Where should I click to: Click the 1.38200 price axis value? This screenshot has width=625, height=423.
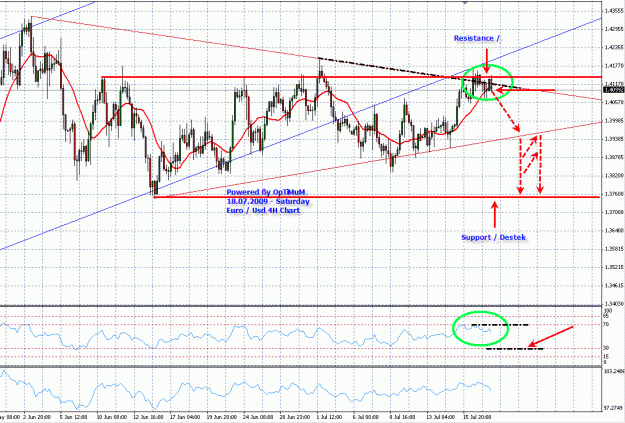coord(614,175)
